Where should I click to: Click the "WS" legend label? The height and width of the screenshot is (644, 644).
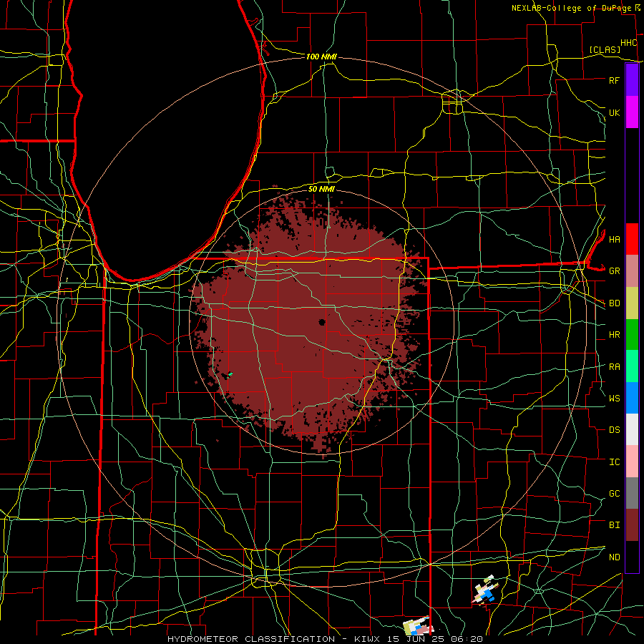(x=614, y=399)
